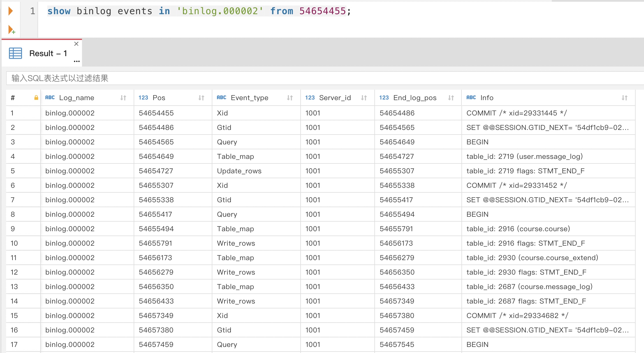Close the Result - 1 tab

click(76, 44)
